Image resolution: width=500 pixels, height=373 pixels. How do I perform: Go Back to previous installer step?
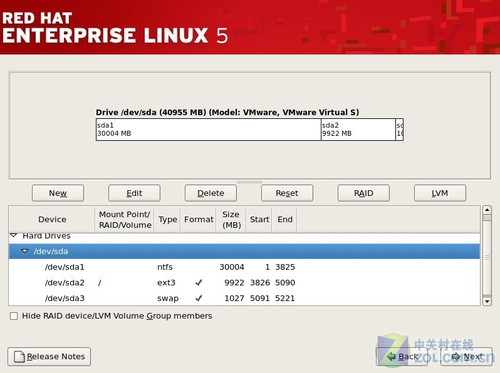click(402, 357)
